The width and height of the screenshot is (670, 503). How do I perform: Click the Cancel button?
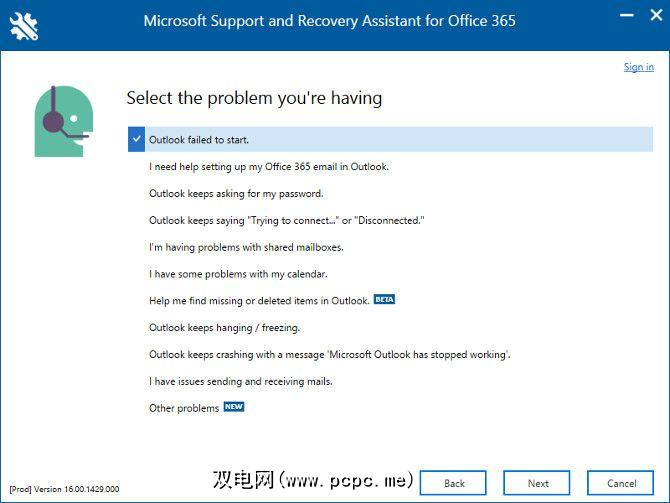[621, 483]
